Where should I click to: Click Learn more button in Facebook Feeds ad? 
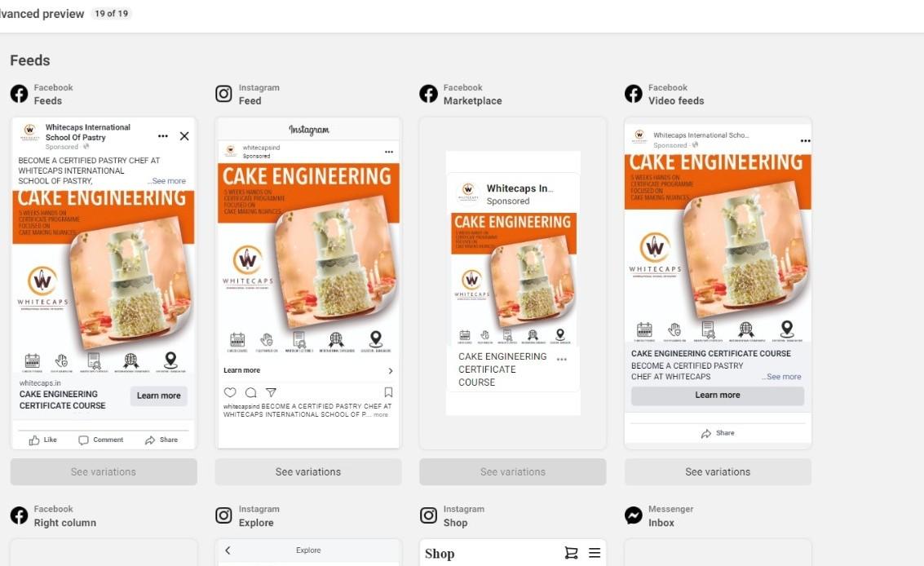(159, 396)
